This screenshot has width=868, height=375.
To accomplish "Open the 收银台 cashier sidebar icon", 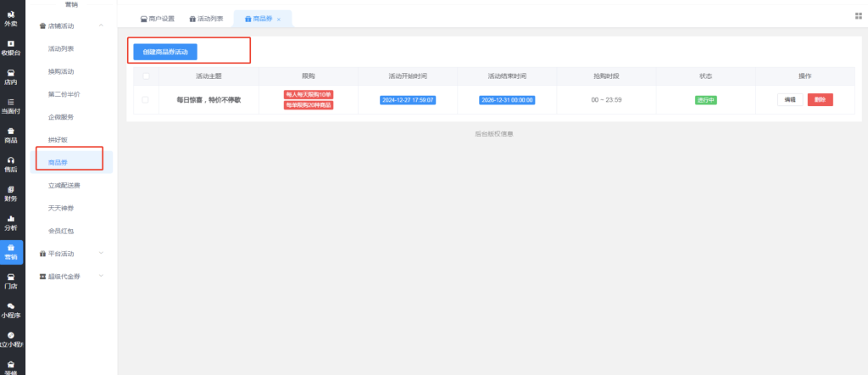I will 10,47.
